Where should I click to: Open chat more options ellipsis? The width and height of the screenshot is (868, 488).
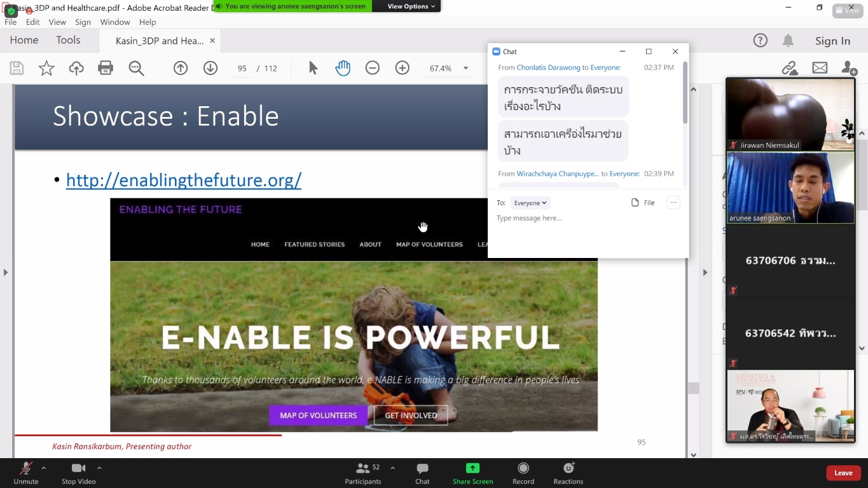(673, 203)
